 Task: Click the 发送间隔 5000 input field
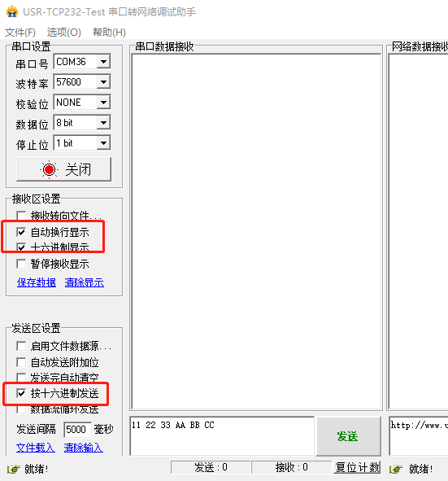point(77,429)
